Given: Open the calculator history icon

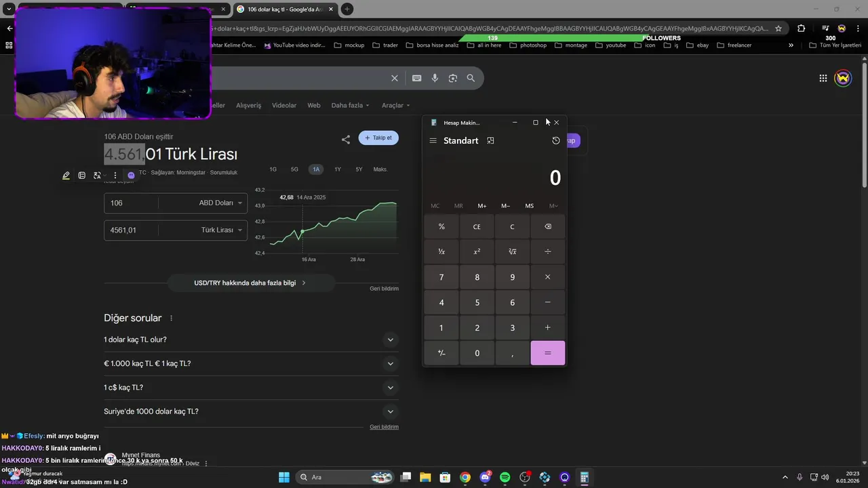Looking at the screenshot, I should pos(556,140).
